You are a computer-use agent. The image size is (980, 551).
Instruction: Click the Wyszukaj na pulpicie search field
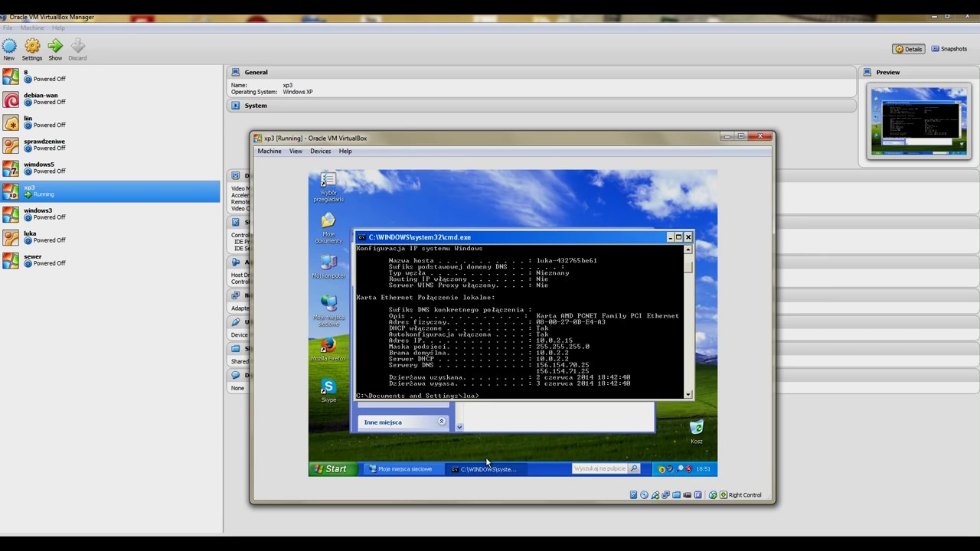(x=599, y=468)
